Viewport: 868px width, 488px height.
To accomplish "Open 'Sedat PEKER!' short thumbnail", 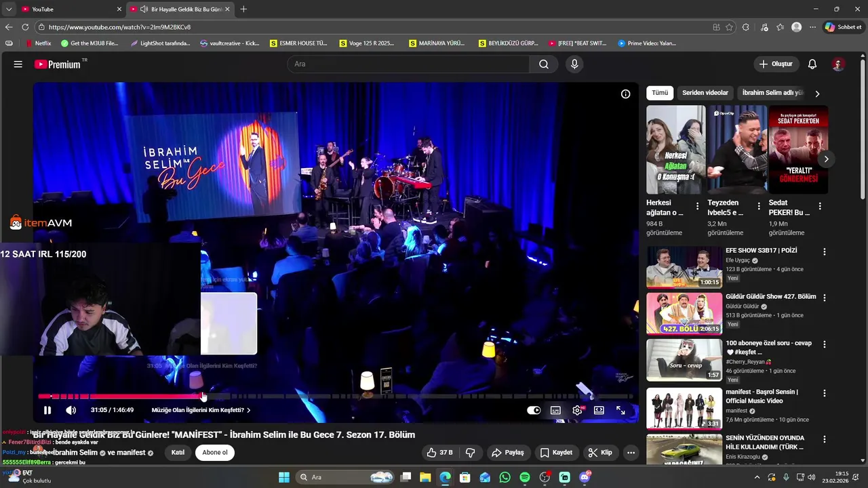I will (x=798, y=150).
